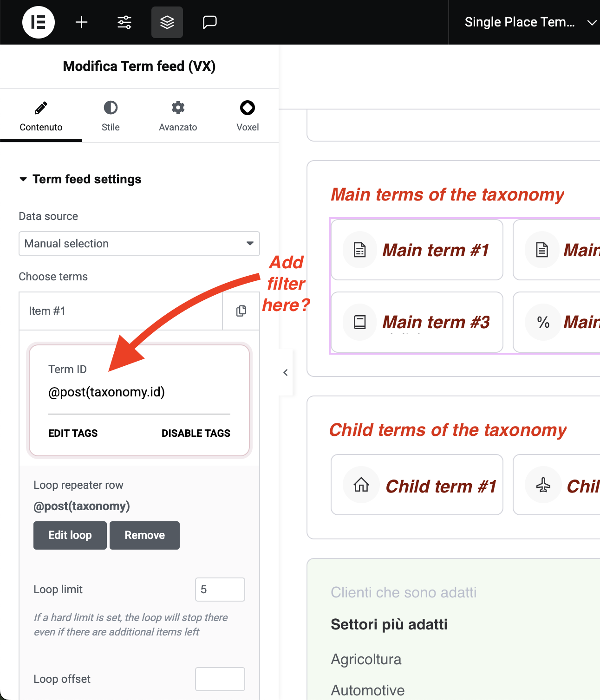The height and width of the screenshot is (700, 600).
Task: Open the Structure navigator layers icon
Action: 167,22
